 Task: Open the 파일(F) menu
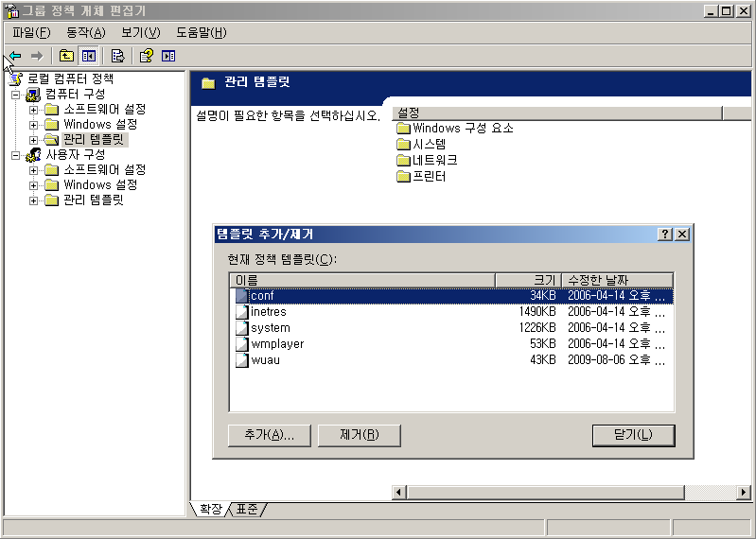point(31,33)
